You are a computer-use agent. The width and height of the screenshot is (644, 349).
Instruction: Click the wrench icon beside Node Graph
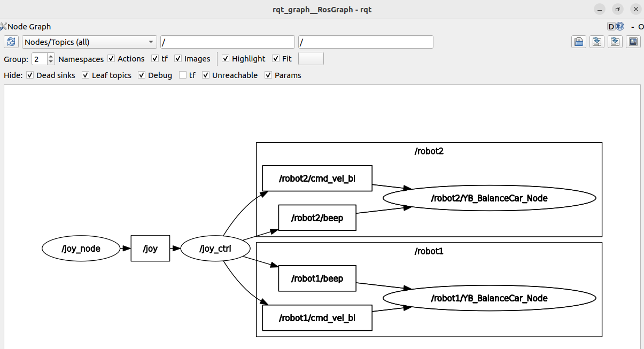click(x=3, y=26)
